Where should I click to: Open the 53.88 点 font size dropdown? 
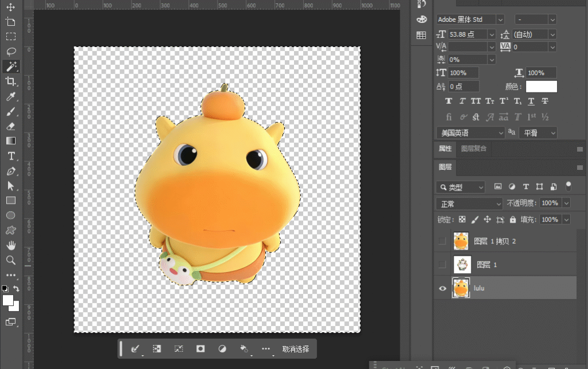(492, 34)
